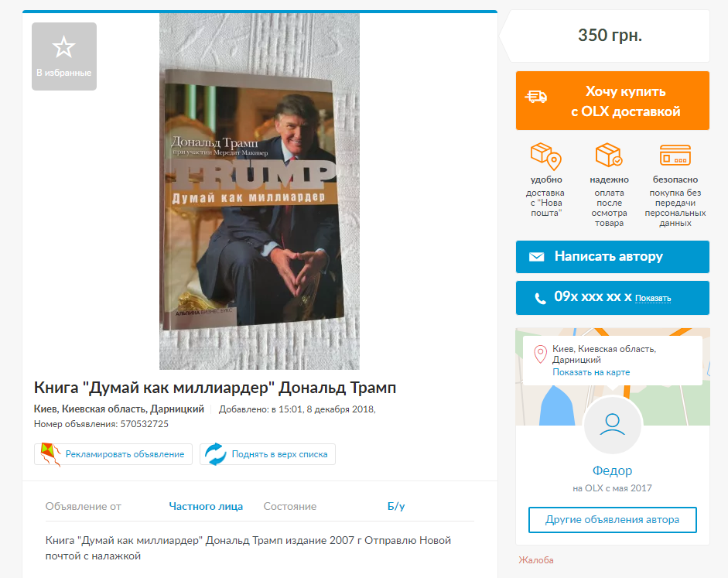Open seller Федор profile name
The image size is (728, 578).
point(613,470)
